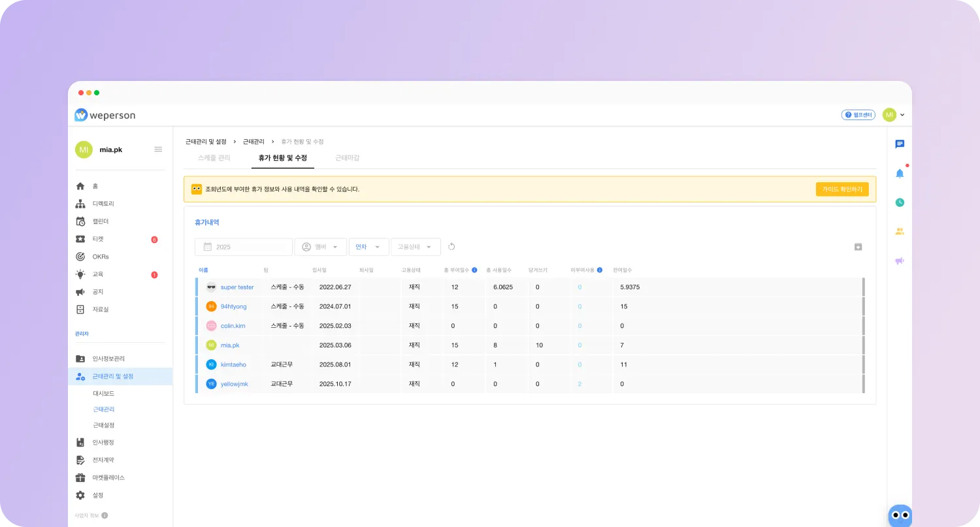Switch to the 근태마감 tab
Image resolution: width=980 pixels, height=527 pixels.
348,158
